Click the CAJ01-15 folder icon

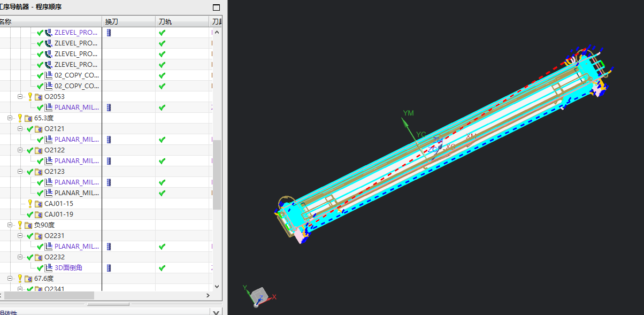coord(39,204)
